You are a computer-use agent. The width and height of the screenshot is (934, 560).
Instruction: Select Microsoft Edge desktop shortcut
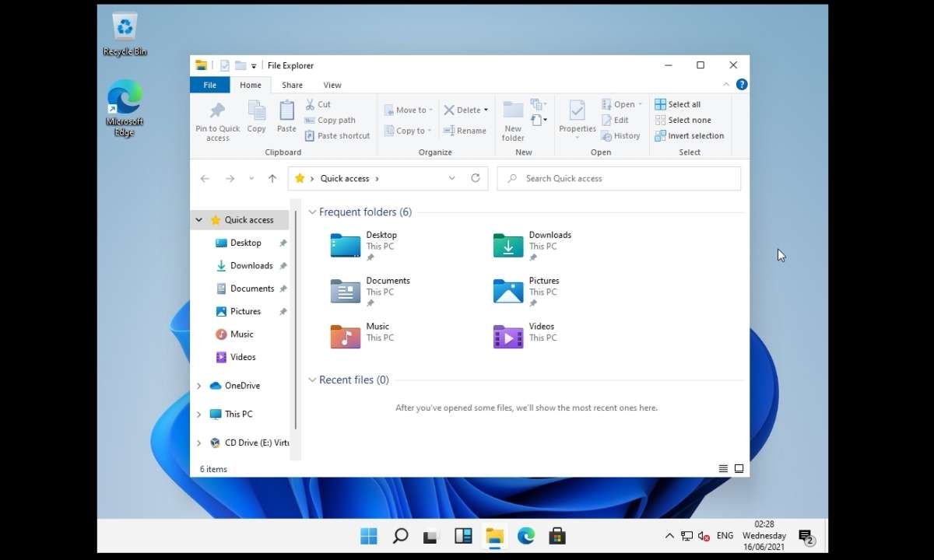pyautogui.click(x=125, y=108)
